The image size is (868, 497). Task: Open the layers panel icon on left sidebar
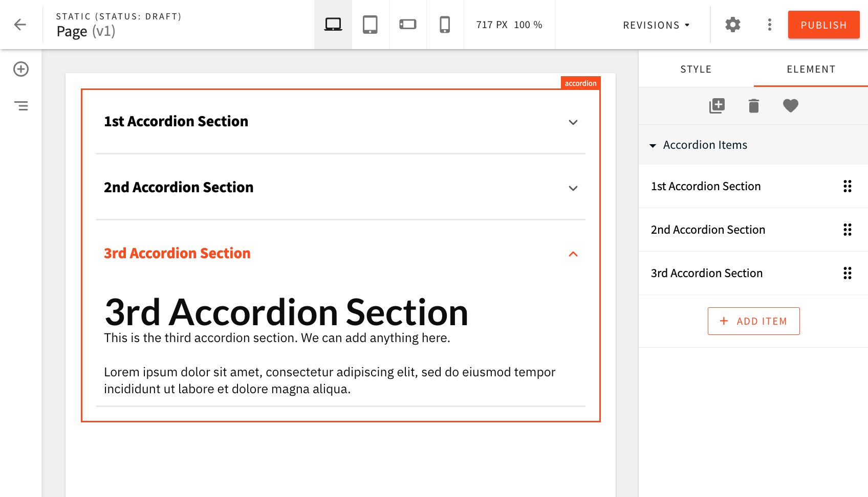[20, 106]
